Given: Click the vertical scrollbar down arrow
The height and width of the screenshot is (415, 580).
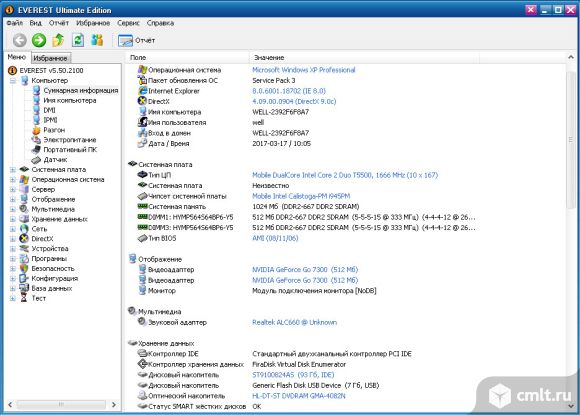Looking at the screenshot, I should 571,406.
